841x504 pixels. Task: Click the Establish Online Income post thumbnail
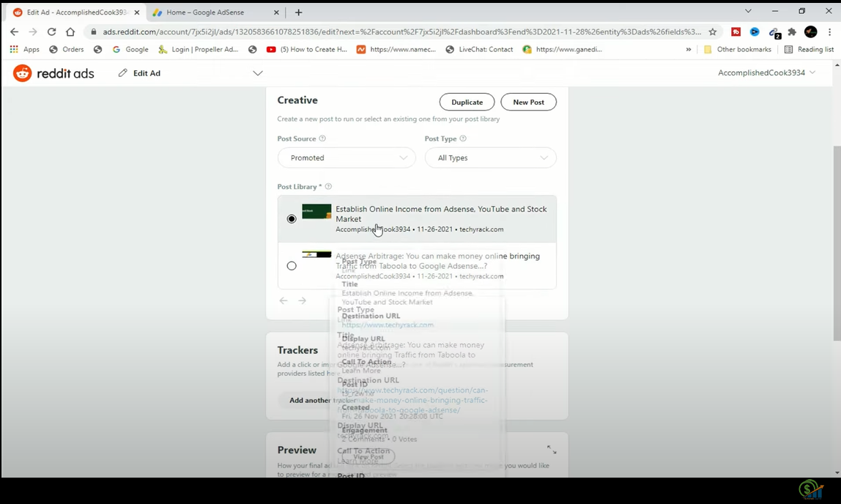[316, 211]
